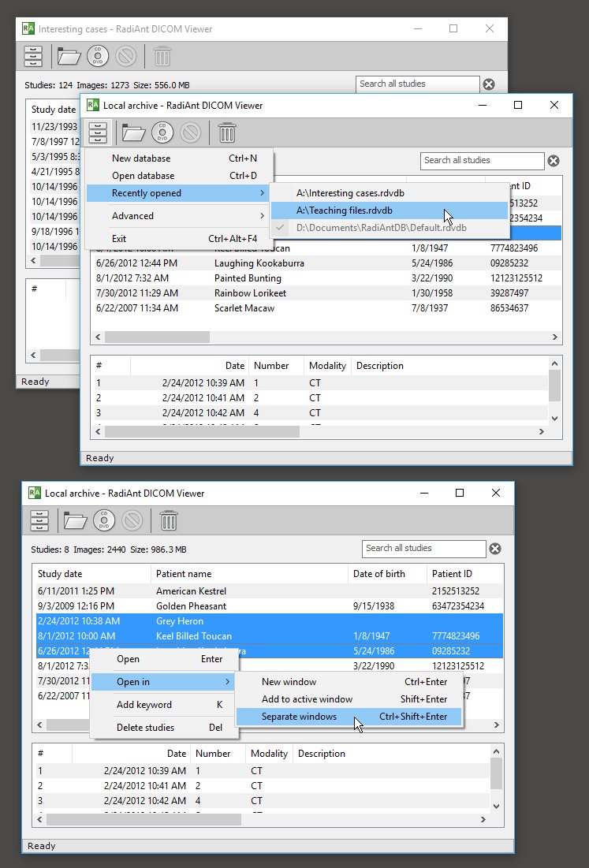Select Scarlet Macaw study in middle window
The height and width of the screenshot is (868, 589).
click(328, 307)
